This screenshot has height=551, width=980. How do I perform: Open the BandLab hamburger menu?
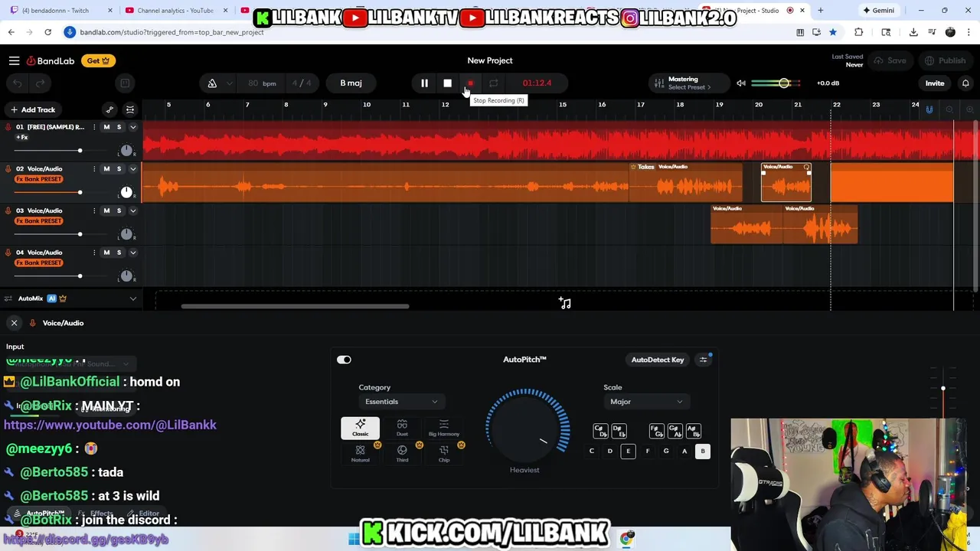[x=14, y=60]
